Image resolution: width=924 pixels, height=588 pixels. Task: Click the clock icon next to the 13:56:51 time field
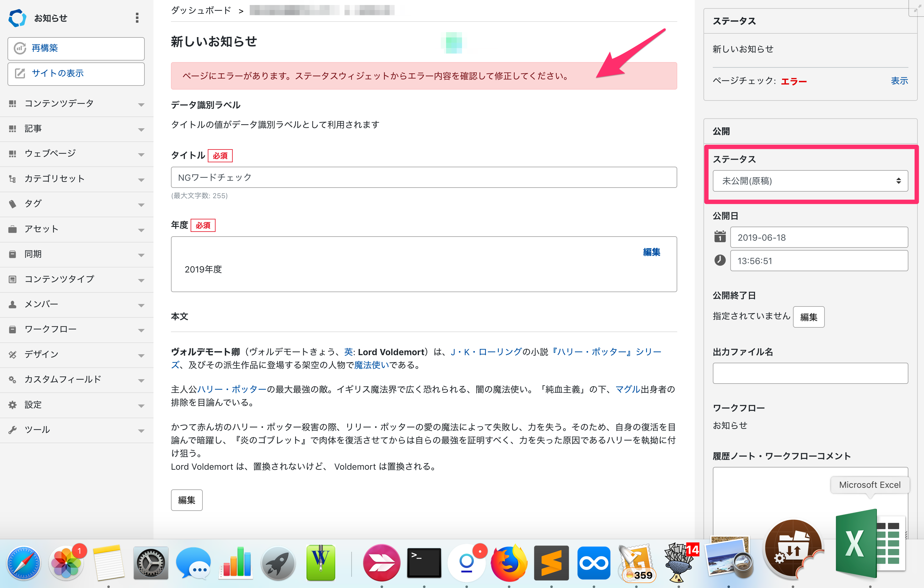pos(719,260)
